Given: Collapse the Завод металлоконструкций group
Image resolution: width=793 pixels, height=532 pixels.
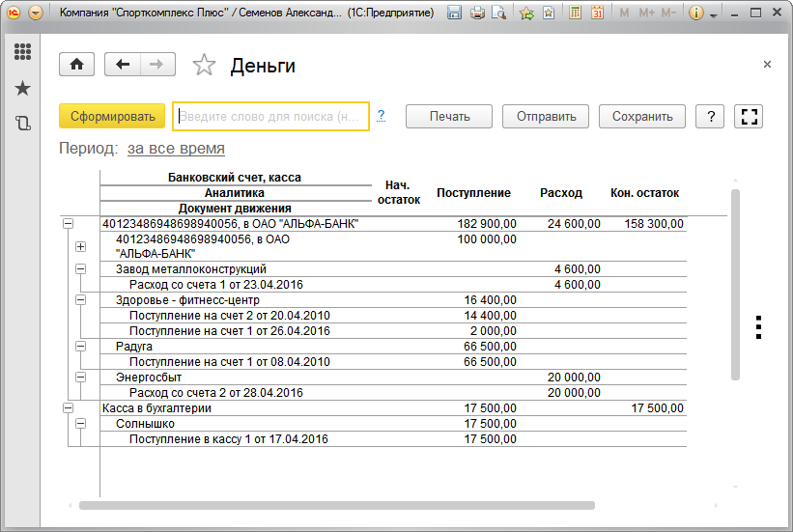Looking at the screenshot, I should [80, 269].
